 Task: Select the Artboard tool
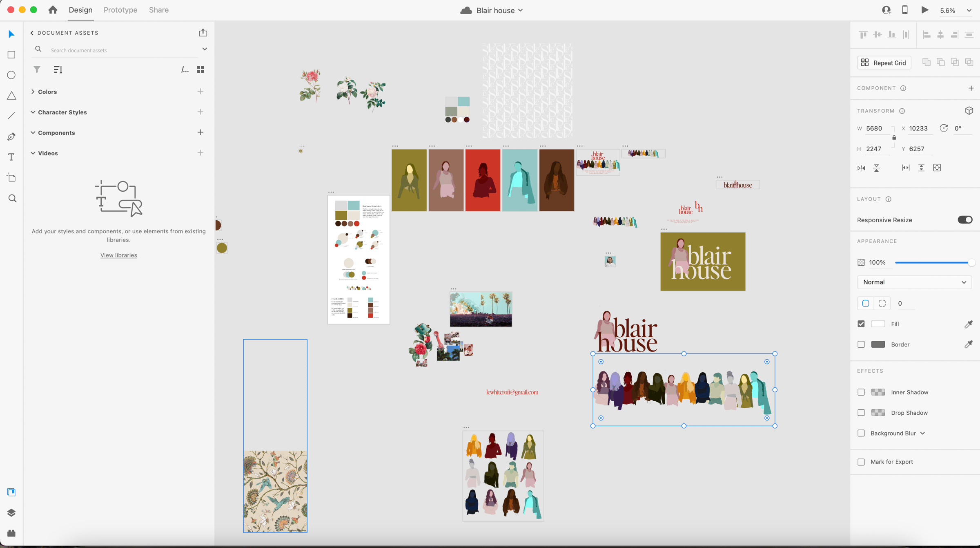tap(11, 178)
